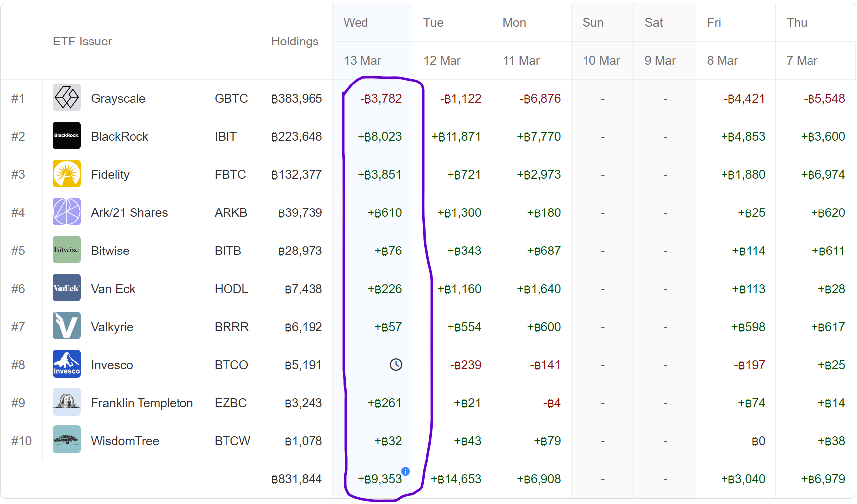Click the Fidelity sunburst logo

click(67, 173)
